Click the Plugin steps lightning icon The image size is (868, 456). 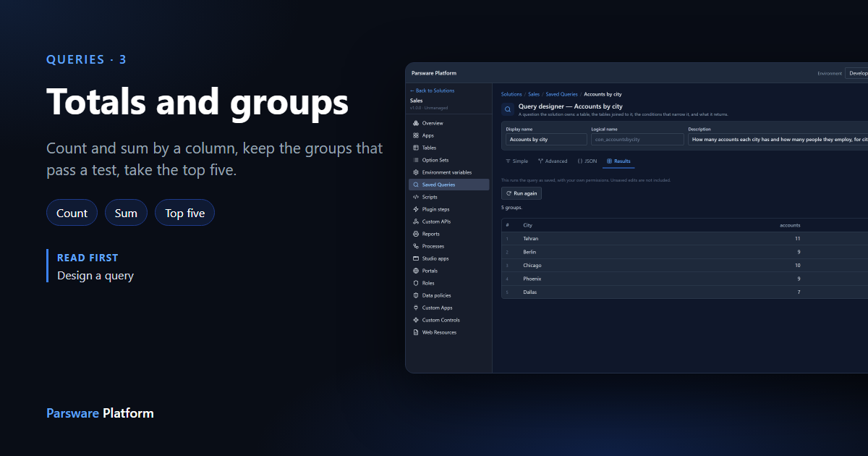[416, 209]
